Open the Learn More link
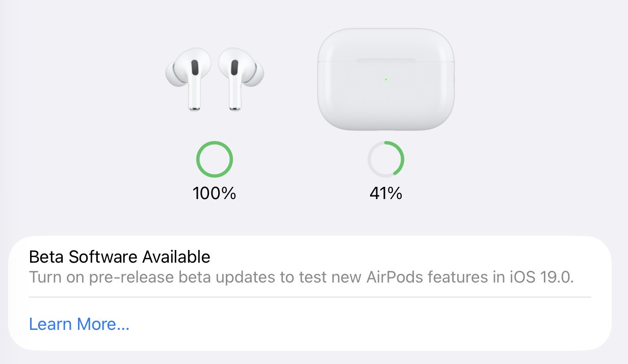The image size is (628, 364). 79,324
